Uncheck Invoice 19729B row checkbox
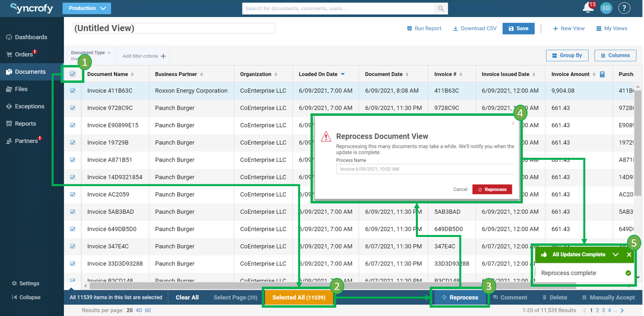 [72, 142]
